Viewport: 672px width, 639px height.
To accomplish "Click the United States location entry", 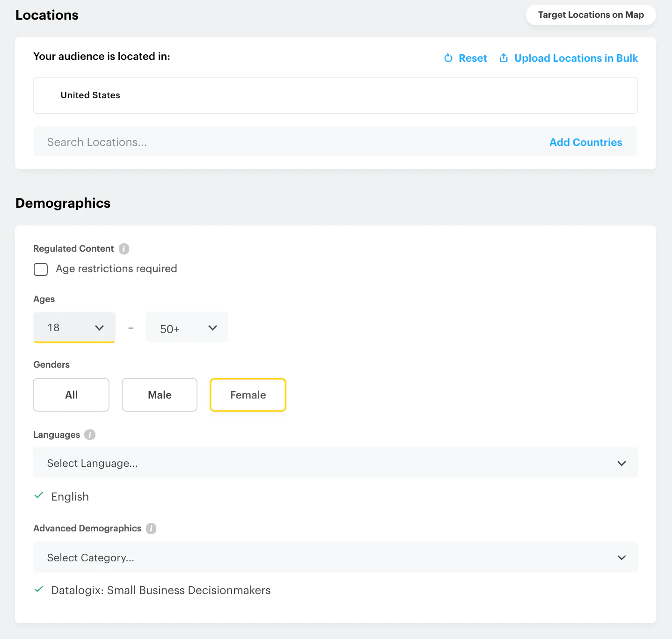I will [90, 95].
